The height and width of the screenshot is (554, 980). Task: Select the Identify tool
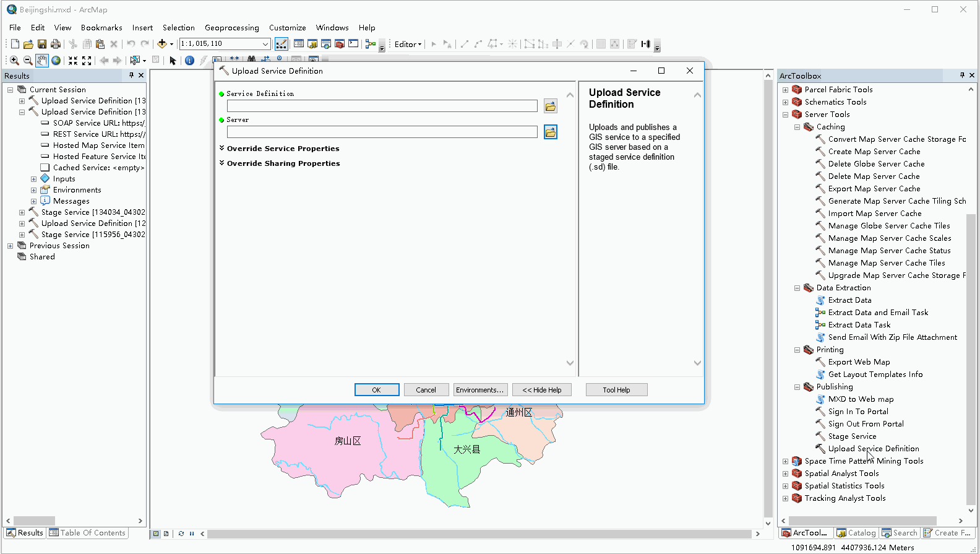[189, 60]
